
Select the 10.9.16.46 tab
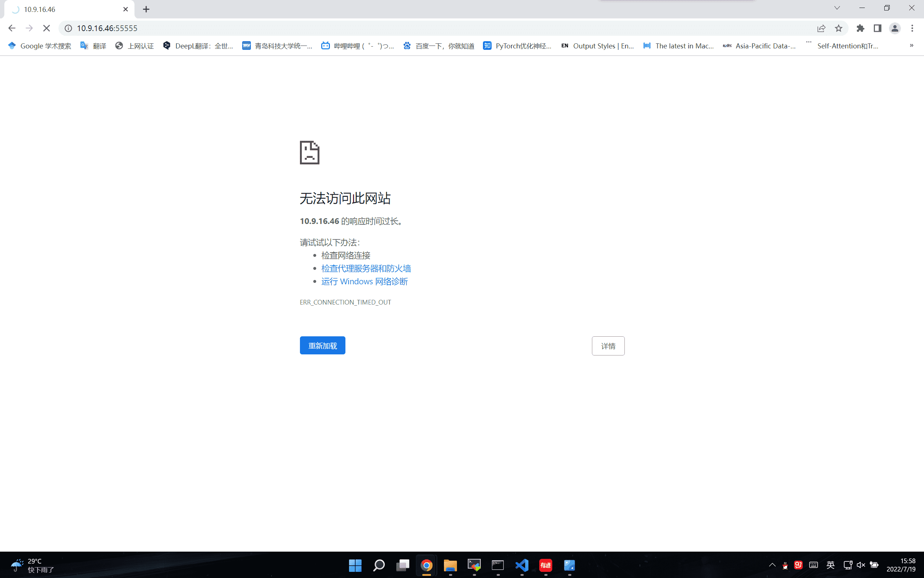coord(69,9)
